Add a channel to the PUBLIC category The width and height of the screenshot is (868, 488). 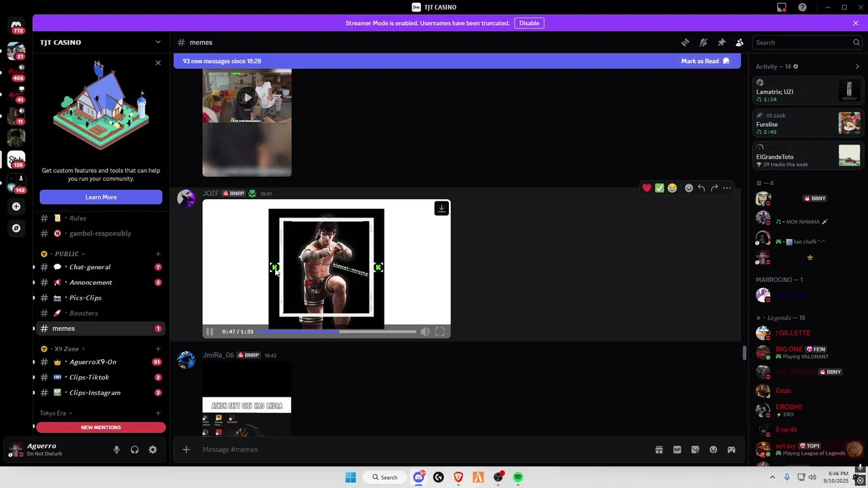pos(158,254)
